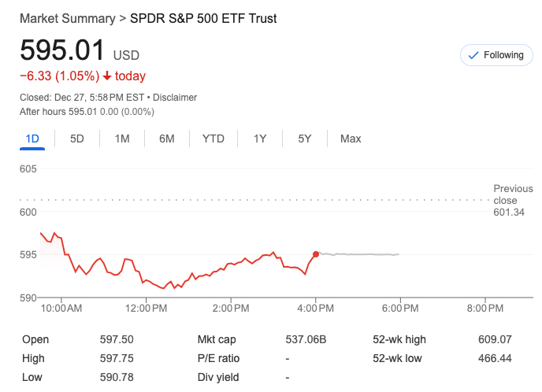Select the YTD range tab
The width and height of the screenshot is (542, 392).
(x=213, y=139)
